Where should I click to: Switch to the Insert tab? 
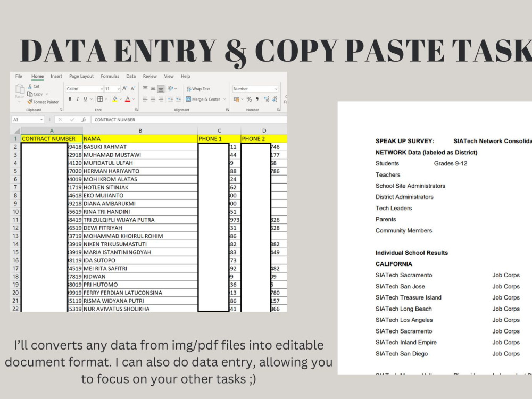coord(56,76)
